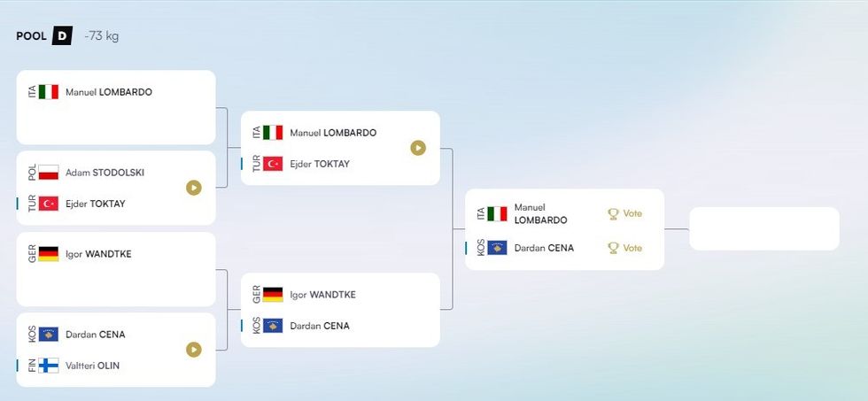Click Germany flag beside Wandtke in first round
This screenshot has height=401, width=868.
click(48, 254)
